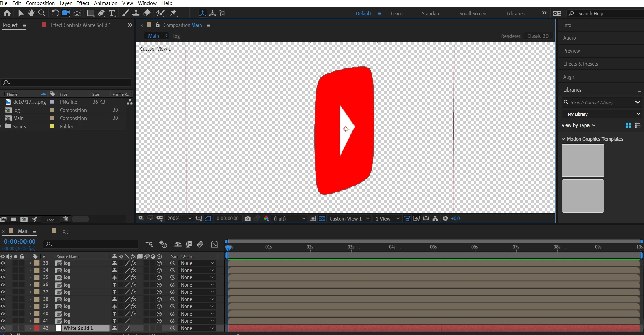Viewport: 644px width, 335px height.
Task: Select the Rotation tool
Action: coord(55,13)
